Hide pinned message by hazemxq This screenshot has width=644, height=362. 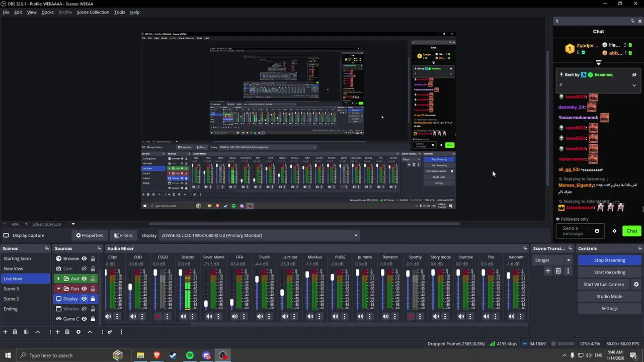(634, 74)
